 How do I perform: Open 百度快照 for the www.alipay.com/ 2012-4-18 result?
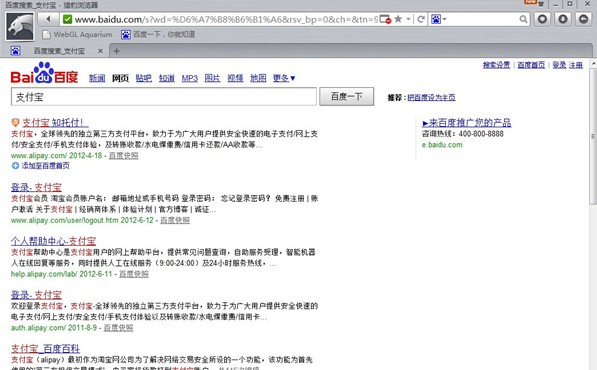point(124,155)
